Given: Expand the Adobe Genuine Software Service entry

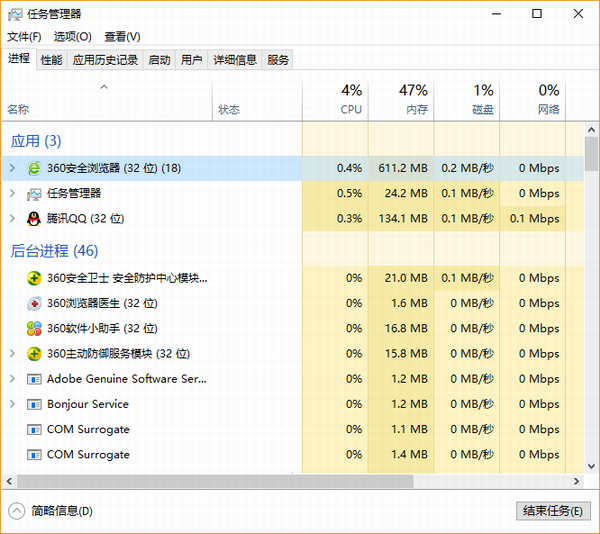Looking at the screenshot, I should [13, 379].
